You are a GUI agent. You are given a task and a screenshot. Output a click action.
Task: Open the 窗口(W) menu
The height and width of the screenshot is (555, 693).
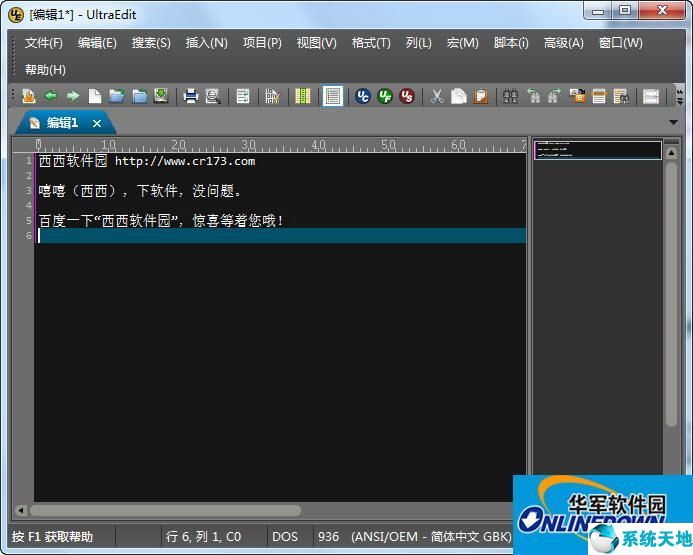point(621,43)
